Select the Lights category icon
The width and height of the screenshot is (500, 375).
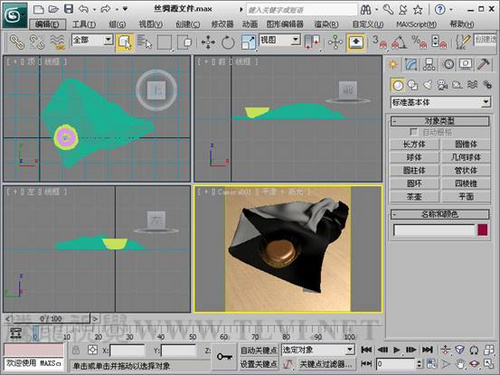(428, 85)
